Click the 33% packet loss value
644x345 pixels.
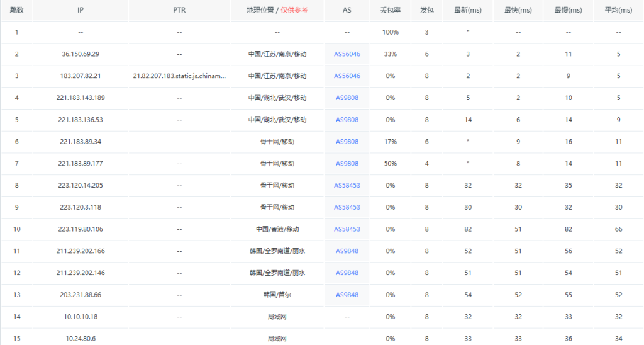390,54
